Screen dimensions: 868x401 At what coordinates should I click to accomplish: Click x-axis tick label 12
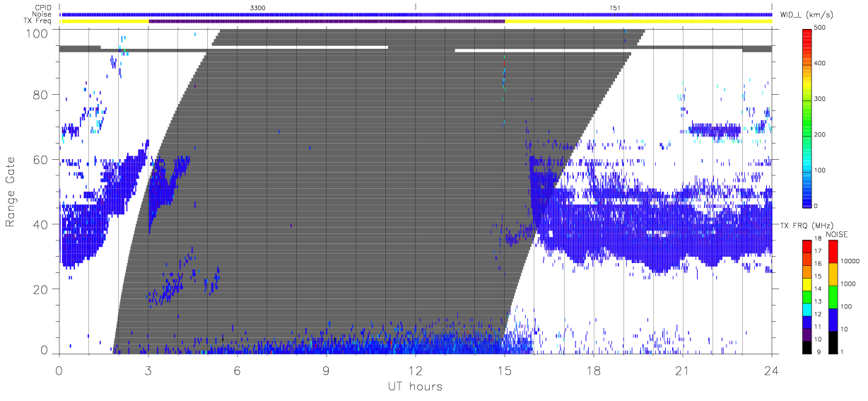[x=415, y=370]
